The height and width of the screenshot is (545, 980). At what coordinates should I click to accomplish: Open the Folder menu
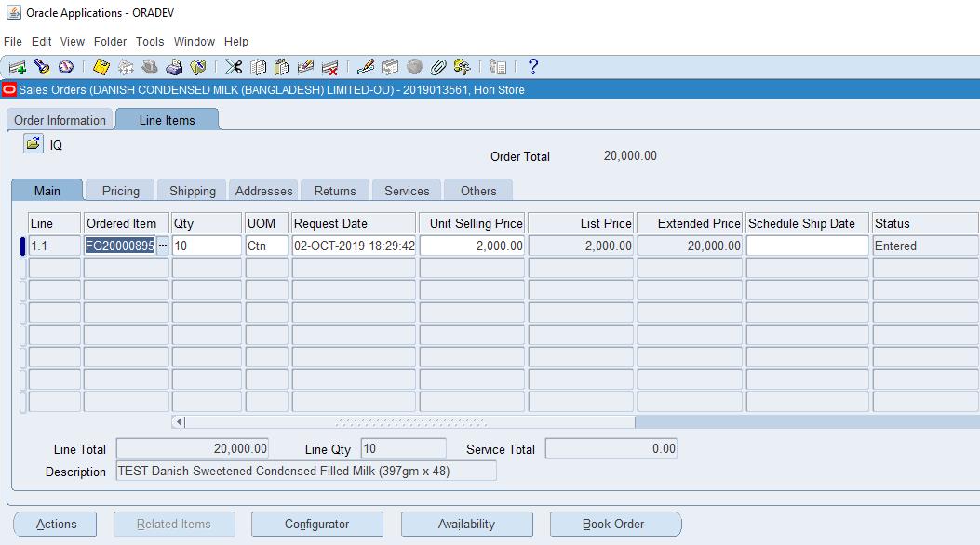110,42
